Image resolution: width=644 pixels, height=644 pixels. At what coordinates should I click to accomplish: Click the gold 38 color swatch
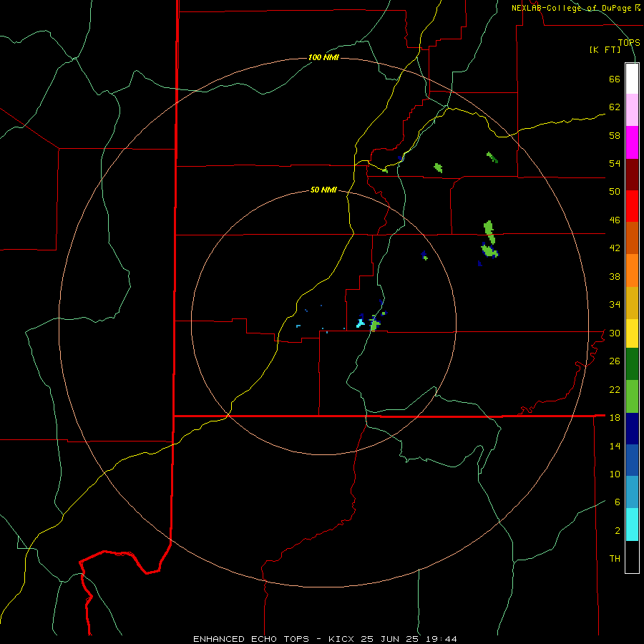[x=632, y=303]
